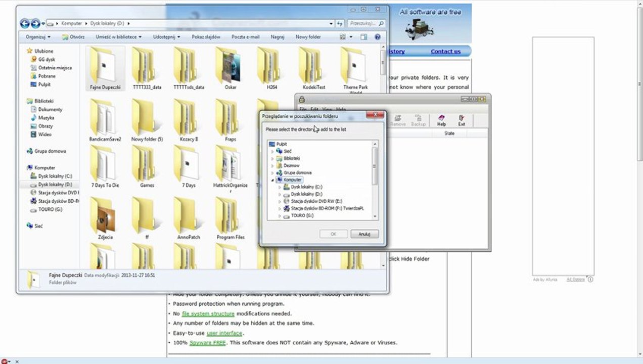The height and width of the screenshot is (364, 643).
Task: Open the Umieść w bibliotece dropdown
Action: 119,37
